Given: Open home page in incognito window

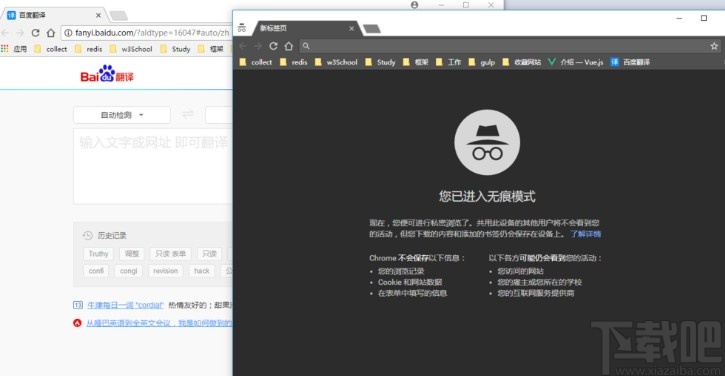Looking at the screenshot, I should [x=289, y=46].
